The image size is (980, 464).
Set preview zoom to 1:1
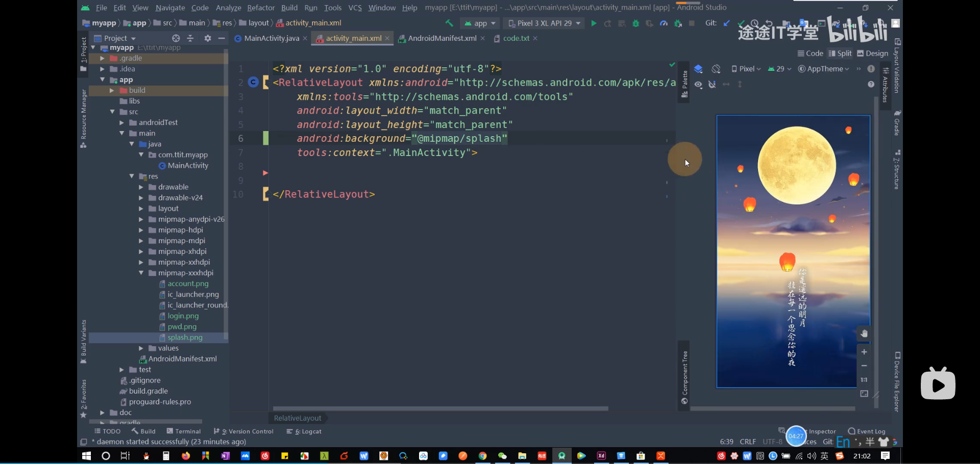tap(864, 379)
